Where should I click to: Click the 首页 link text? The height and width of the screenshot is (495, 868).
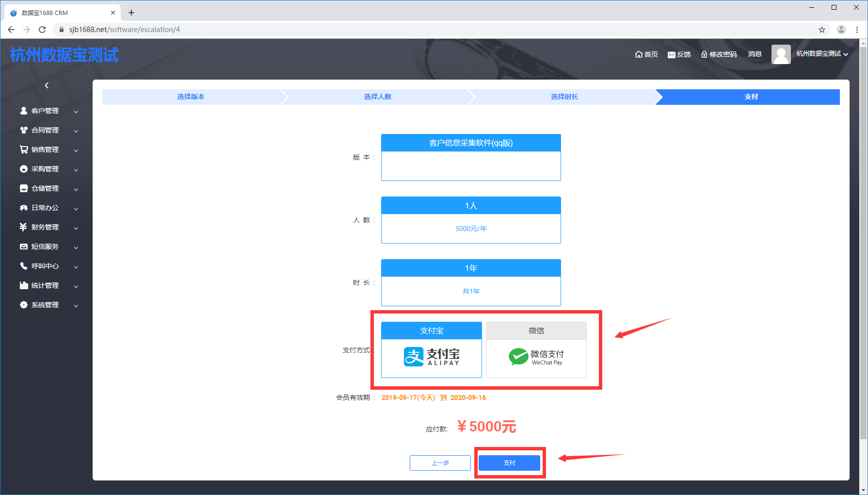[x=651, y=54]
